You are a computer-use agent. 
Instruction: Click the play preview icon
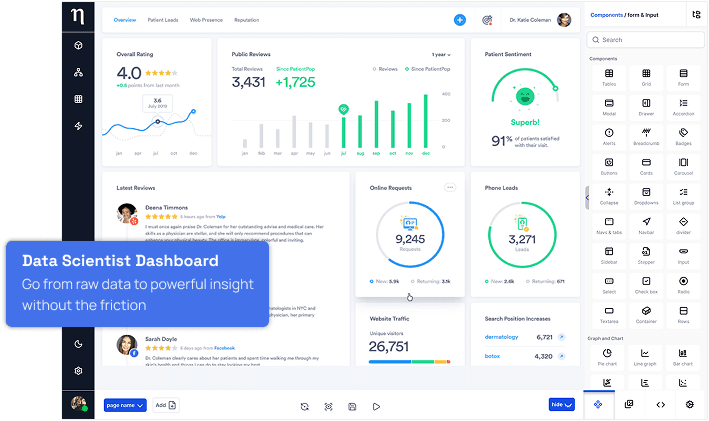pyautogui.click(x=376, y=406)
